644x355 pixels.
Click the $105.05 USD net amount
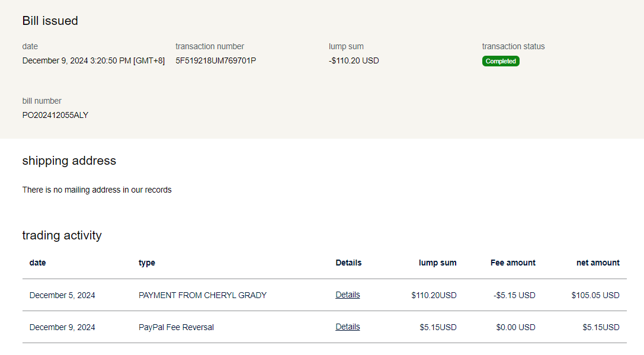[x=595, y=295]
